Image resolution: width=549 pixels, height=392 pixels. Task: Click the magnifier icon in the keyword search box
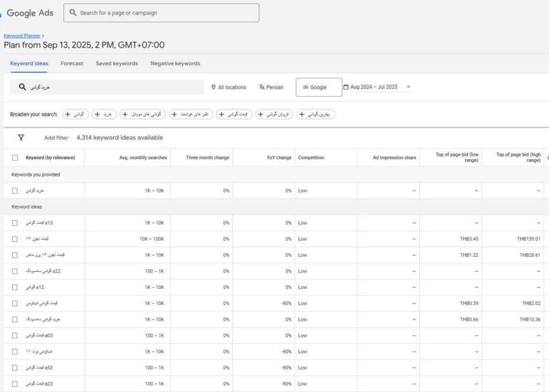(23, 87)
